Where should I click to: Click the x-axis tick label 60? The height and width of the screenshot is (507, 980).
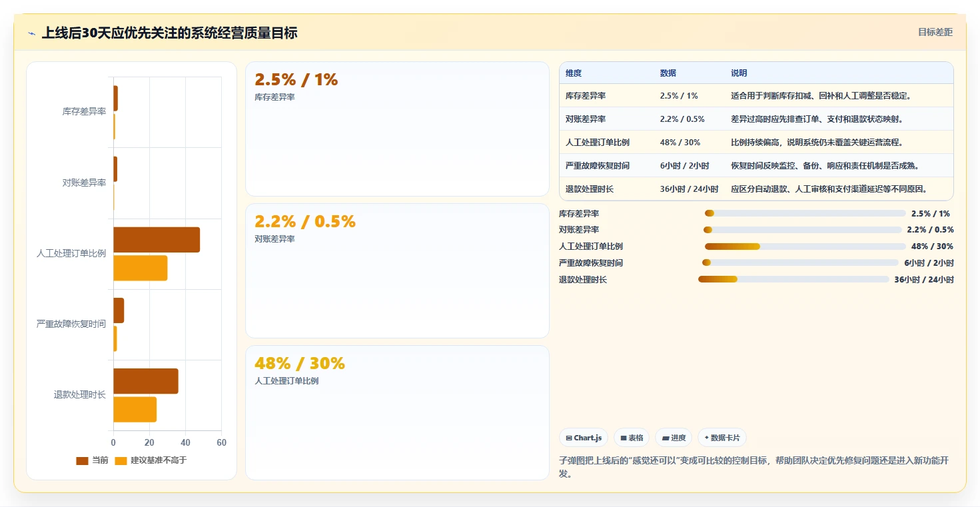pyautogui.click(x=221, y=442)
